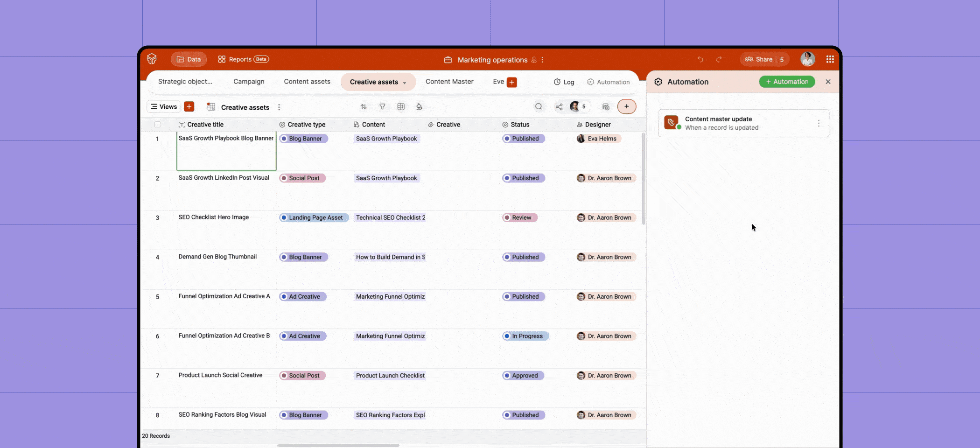The width and height of the screenshot is (980, 448).
Task: Open the Log panel
Action: [563, 82]
